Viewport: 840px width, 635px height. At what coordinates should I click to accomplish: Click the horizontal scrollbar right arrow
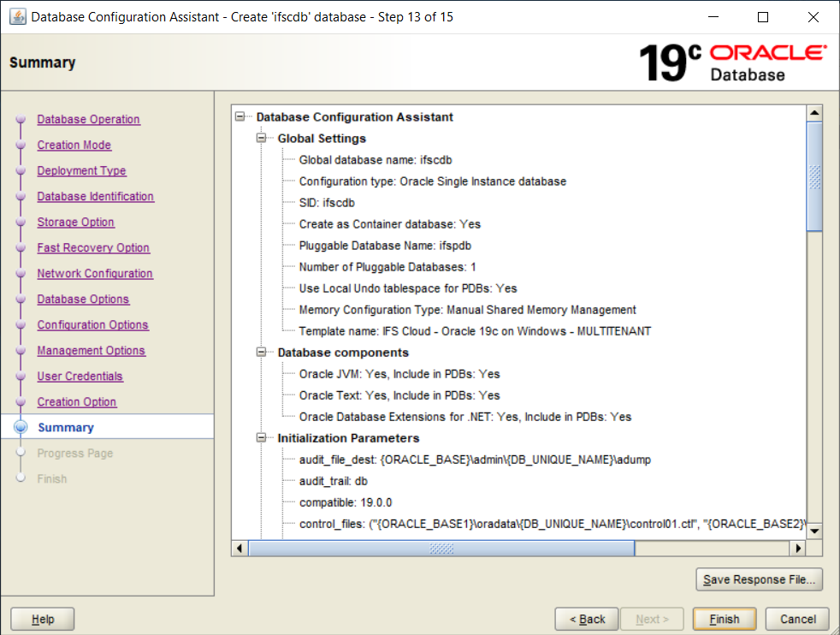point(798,549)
